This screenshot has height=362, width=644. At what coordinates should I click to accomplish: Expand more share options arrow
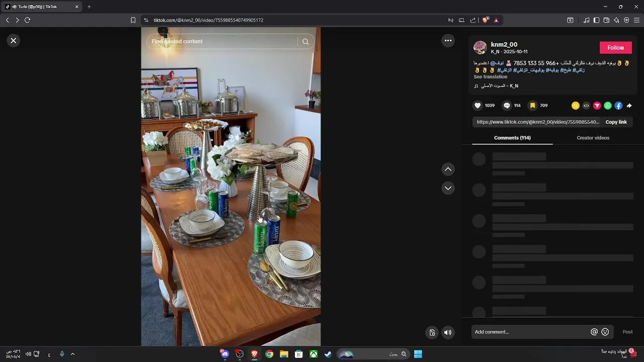coord(629,106)
